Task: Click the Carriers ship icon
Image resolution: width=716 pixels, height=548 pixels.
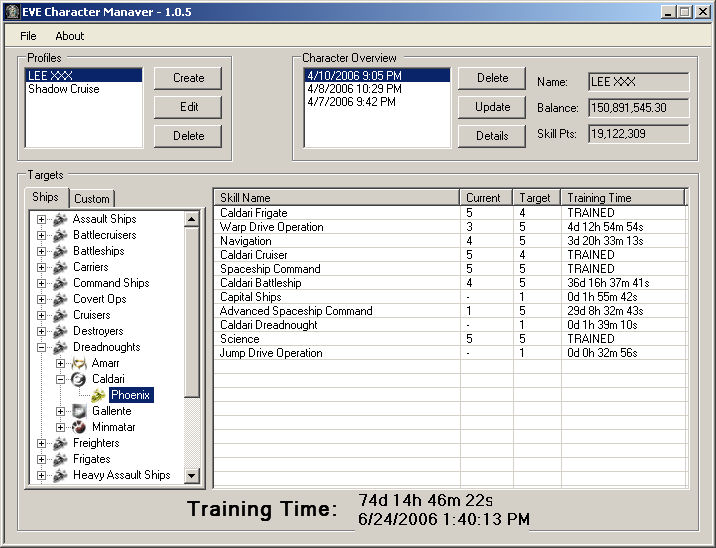Action: tap(60, 267)
